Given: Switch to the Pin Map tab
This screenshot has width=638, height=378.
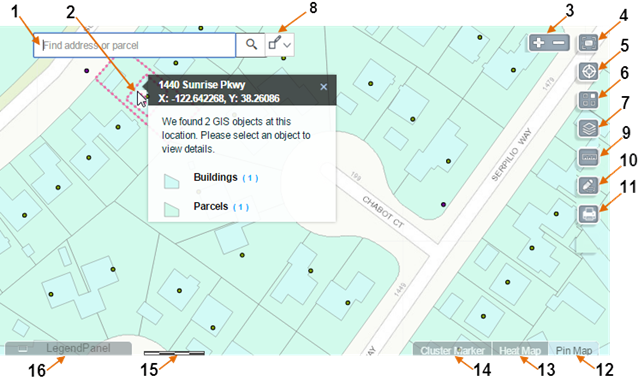Looking at the screenshot, I should point(574,350).
